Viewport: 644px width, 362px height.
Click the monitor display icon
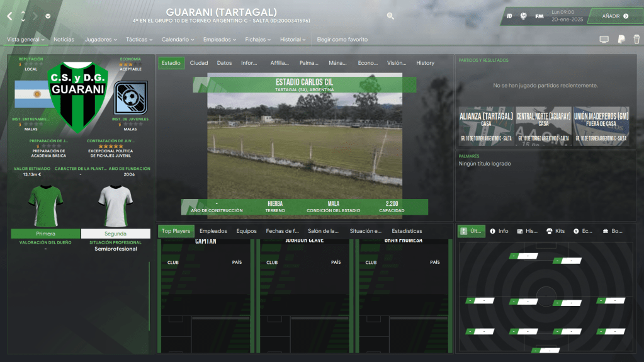(x=604, y=40)
